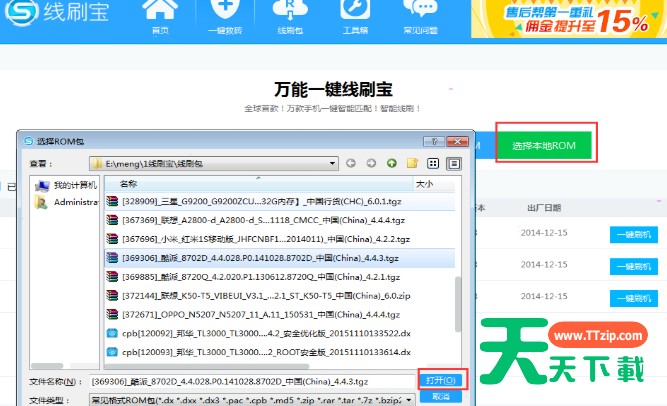Select the [367696] 小米 红米1S tgz file
667x406 pixels.
point(280,239)
